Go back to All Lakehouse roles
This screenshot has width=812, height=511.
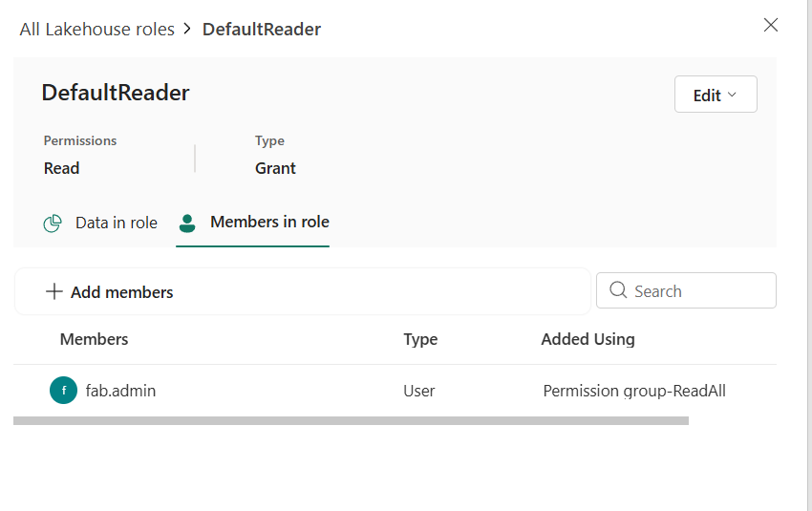(x=96, y=30)
